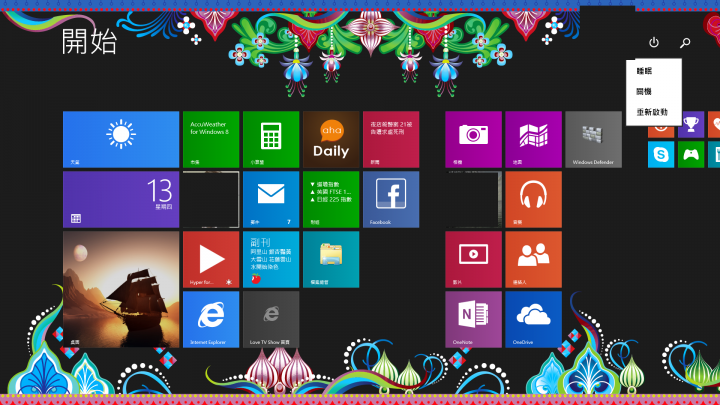Choose 重新啟動 (Restart) from the power menu
Viewport: 720px width, 405px height.
coord(653,112)
